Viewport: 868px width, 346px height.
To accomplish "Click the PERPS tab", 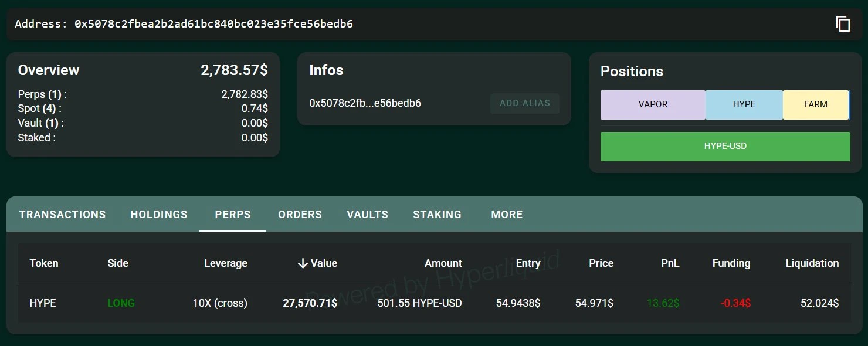I will coord(232,214).
